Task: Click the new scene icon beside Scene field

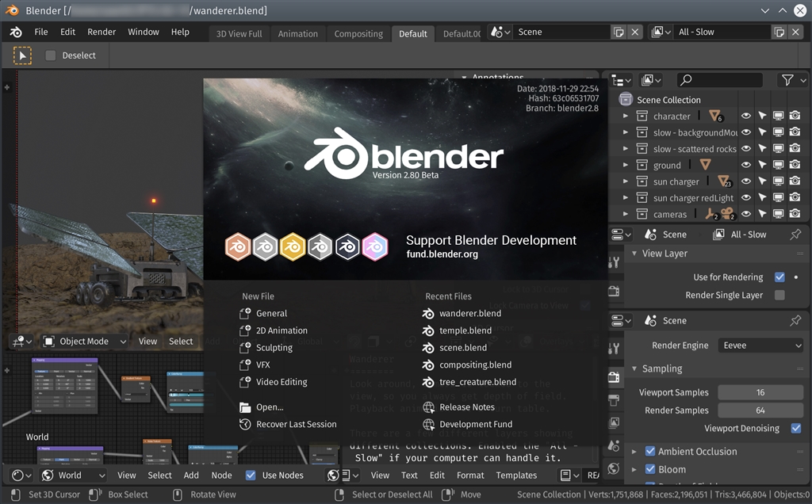Action: coord(619,32)
